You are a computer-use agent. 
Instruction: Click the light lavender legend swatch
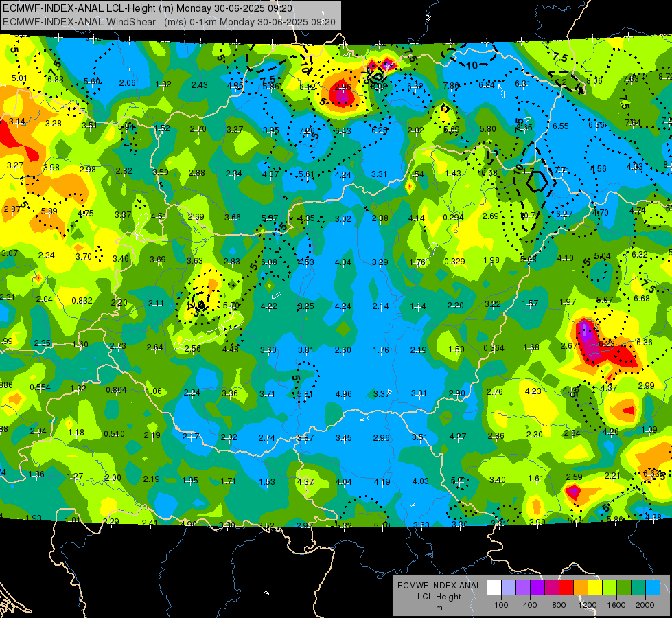click(509, 587)
